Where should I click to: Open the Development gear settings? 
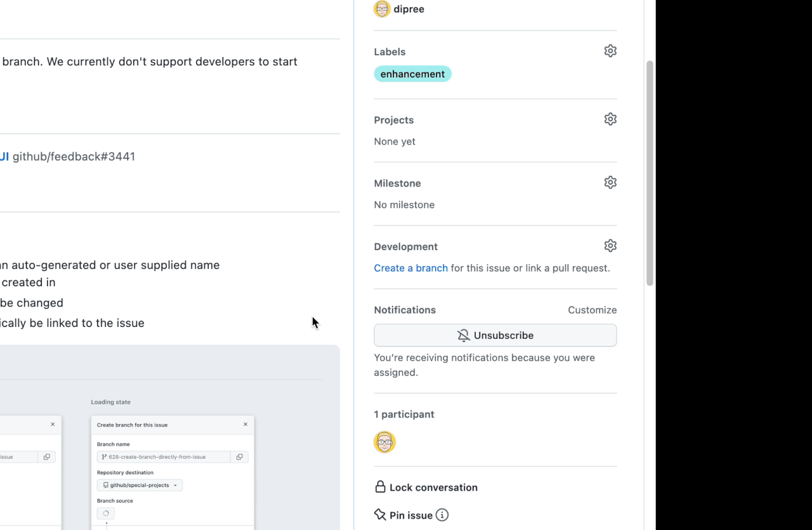click(x=610, y=246)
